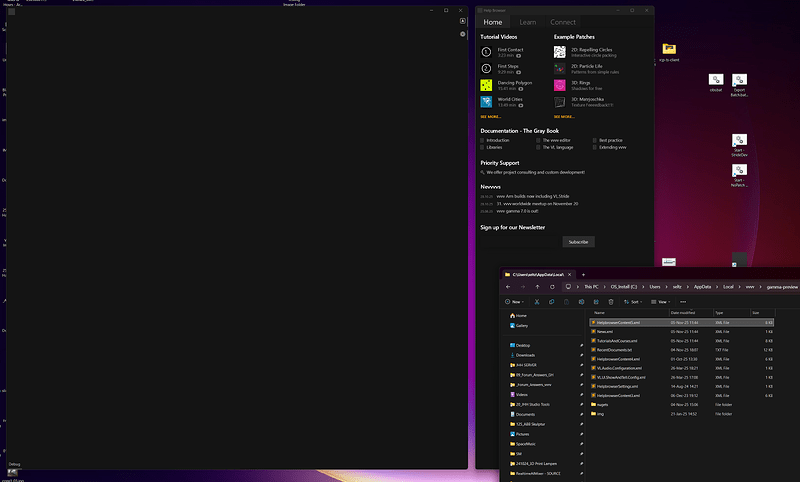This screenshot has width=800, height=482.
Task: Switch to the Learn tab
Action: [x=527, y=21]
